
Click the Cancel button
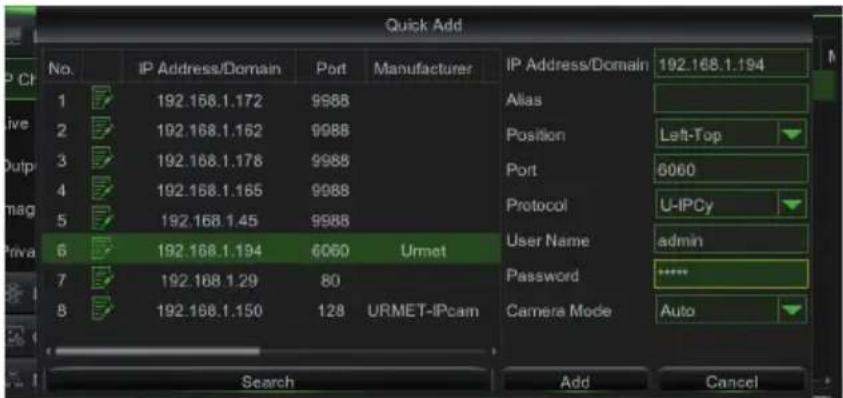point(732,382)
